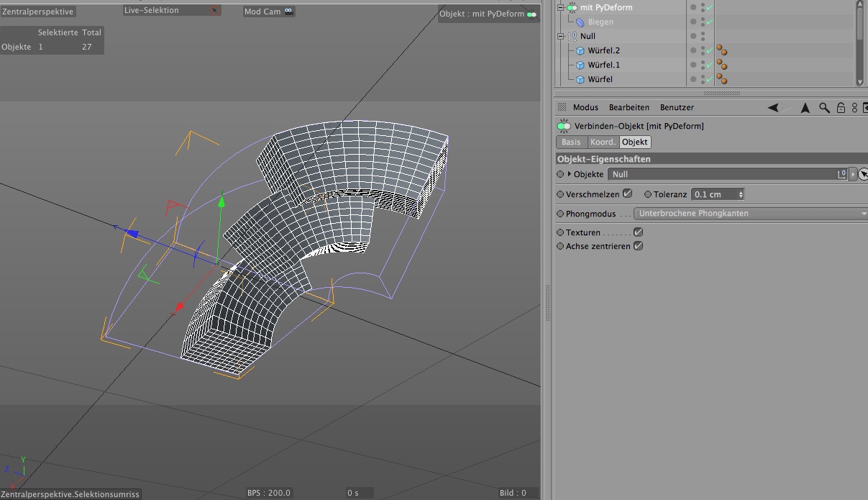868x500 pixels.
Task: Toggle the Verschmelzen checkbox
Action: pyautogui.click(x=627, y=194)
